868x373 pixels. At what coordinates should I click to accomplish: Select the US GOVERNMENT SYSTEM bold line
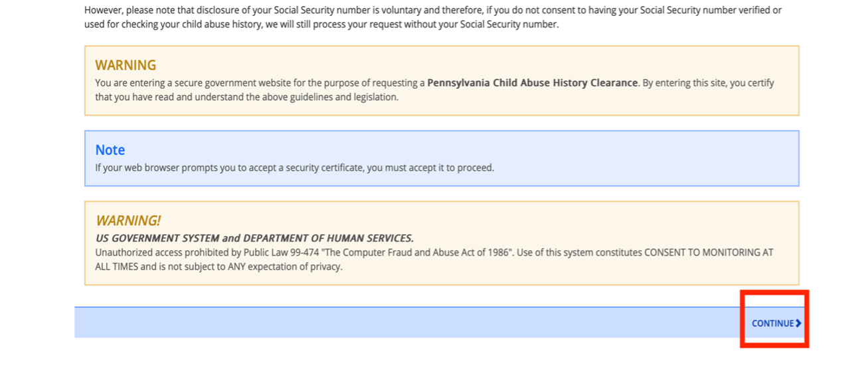point(254,238)
